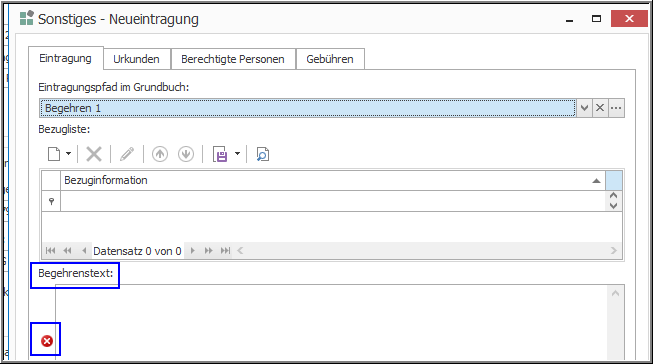Click grid scroll up arrow
653x364 pixels.
point(613,196)
